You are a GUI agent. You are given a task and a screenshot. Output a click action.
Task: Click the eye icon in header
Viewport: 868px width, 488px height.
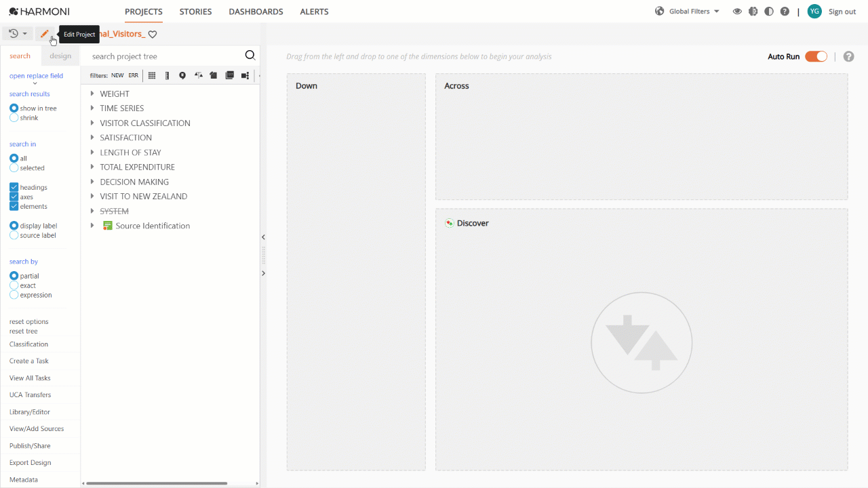pos(737,12)
